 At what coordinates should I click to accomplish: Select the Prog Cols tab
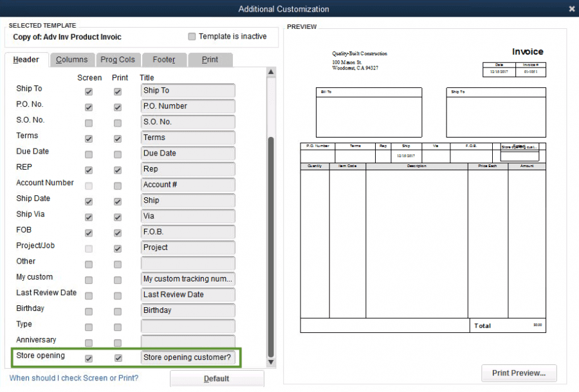(118, 59)
